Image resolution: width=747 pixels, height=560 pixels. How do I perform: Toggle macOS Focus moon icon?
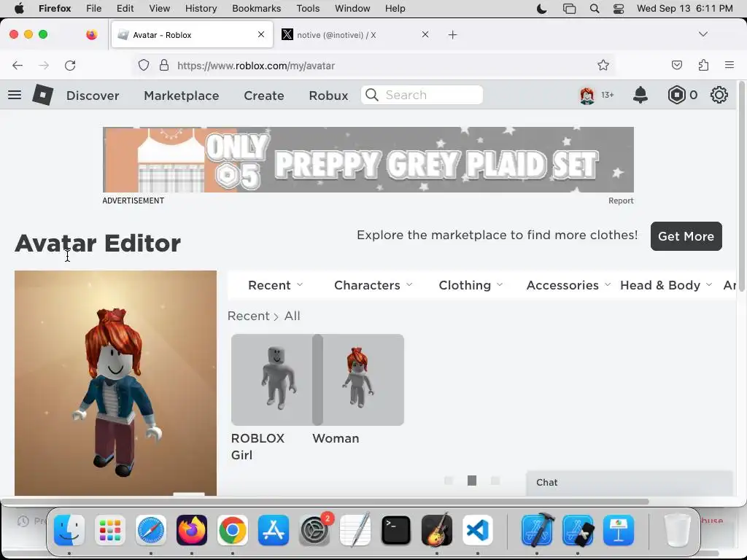(542, 9)
